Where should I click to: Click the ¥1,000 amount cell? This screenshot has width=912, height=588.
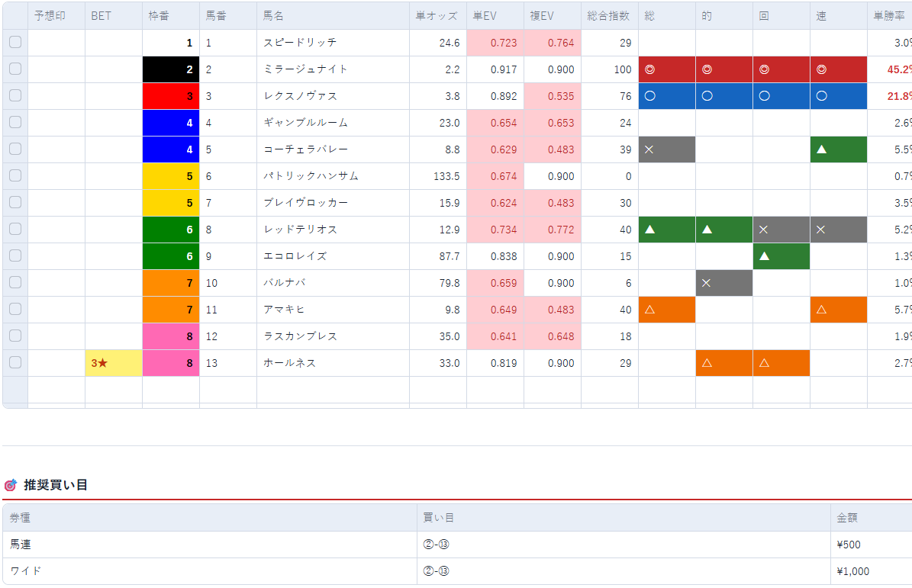(x=872, y=571)
